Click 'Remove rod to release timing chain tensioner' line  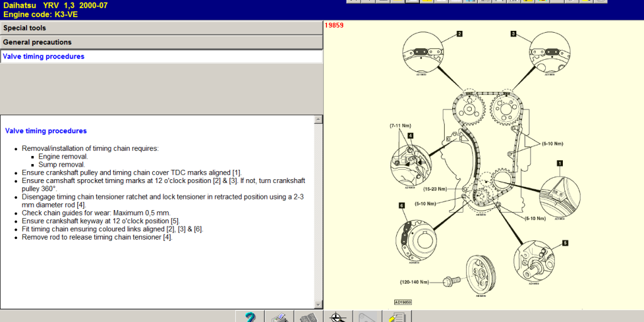[x=97, y=237]
